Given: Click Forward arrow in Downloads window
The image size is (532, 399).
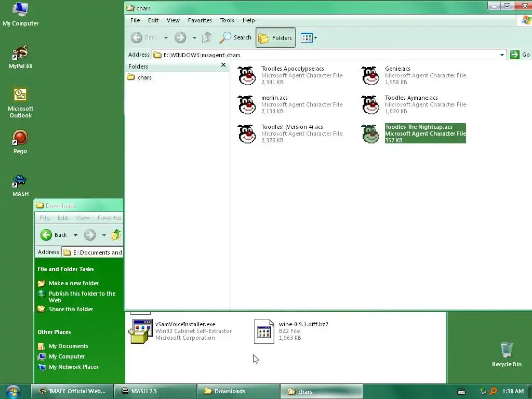Looking at the screenshot, I should click(x=90, y=235).
